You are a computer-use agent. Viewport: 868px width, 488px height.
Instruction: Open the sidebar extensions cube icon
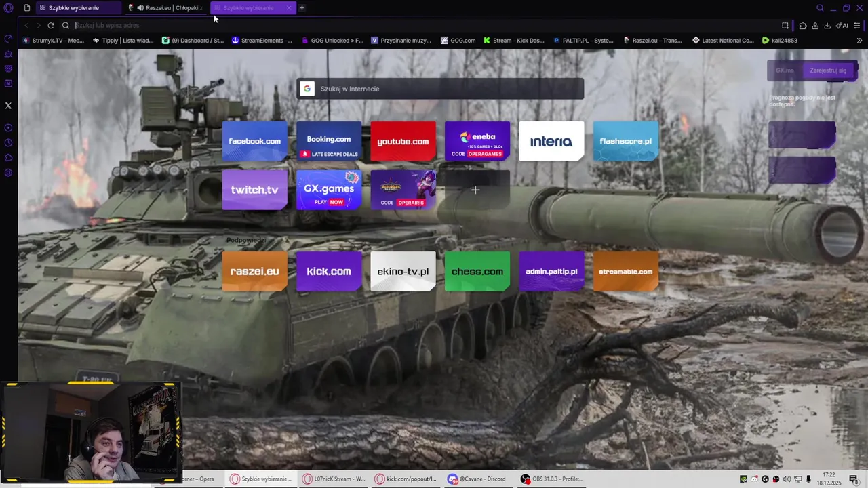click(8, 158)
